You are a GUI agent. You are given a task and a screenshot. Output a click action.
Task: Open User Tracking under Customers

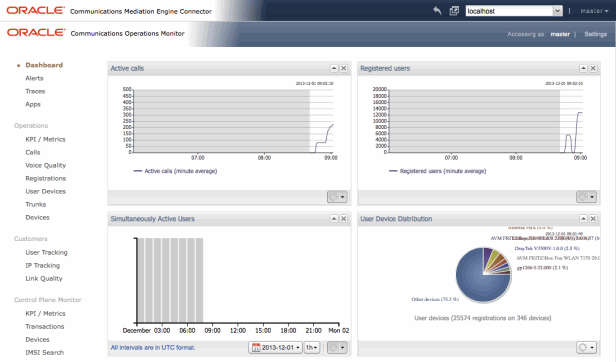[46, 252]
